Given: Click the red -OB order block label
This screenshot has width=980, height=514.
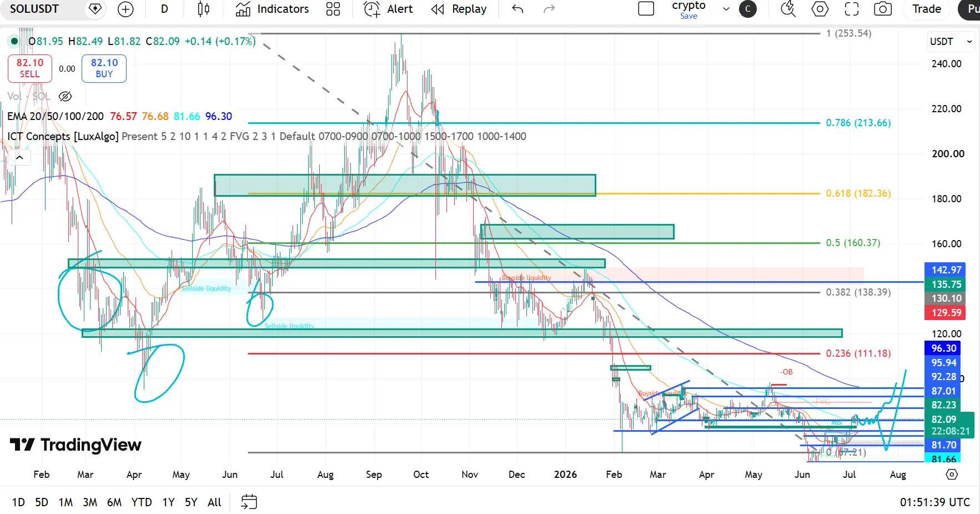Looking at the screenshot, I should 786,372.
